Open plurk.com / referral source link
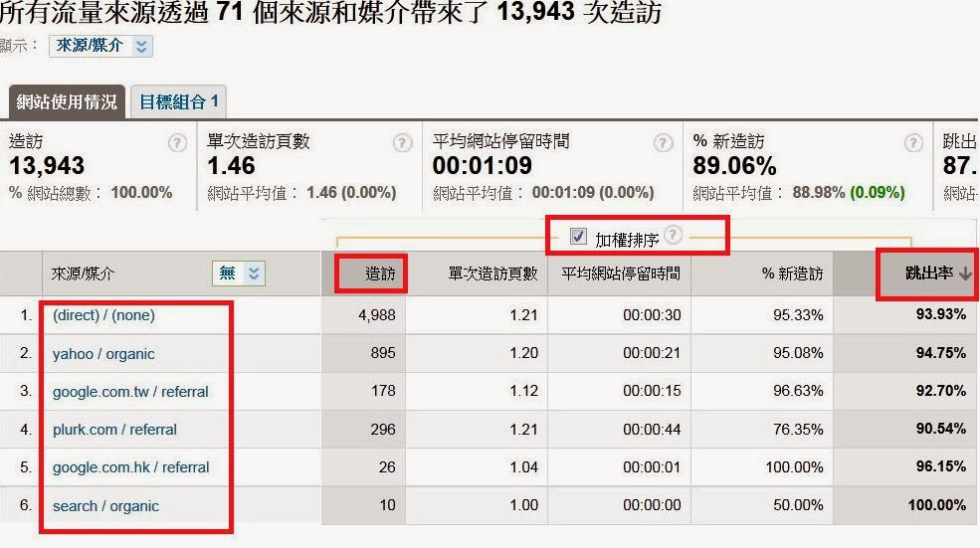980x548 pixels. pyautogui.click(x=114, y=430)
